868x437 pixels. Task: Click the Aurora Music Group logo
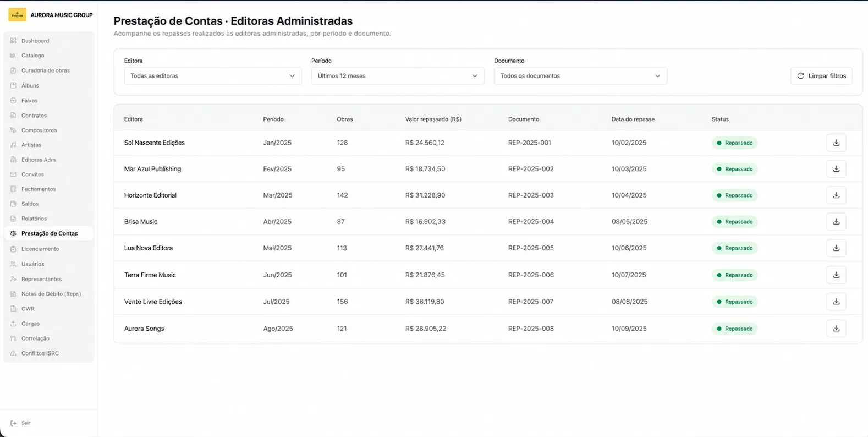17,15
